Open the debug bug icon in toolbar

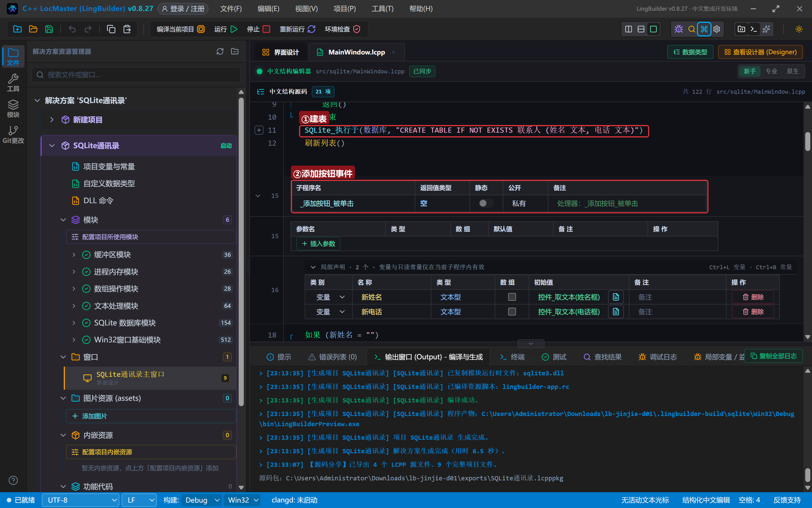tap(679, 29)
